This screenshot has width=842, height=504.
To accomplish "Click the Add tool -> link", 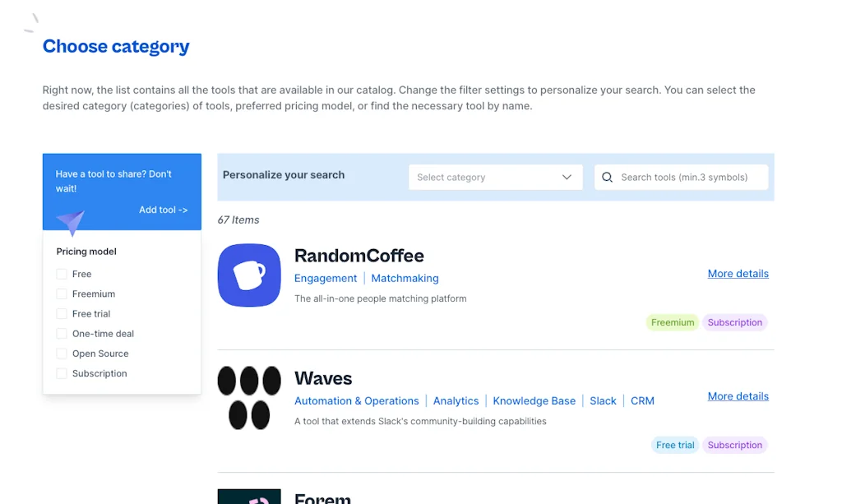I will coord(164,210).
